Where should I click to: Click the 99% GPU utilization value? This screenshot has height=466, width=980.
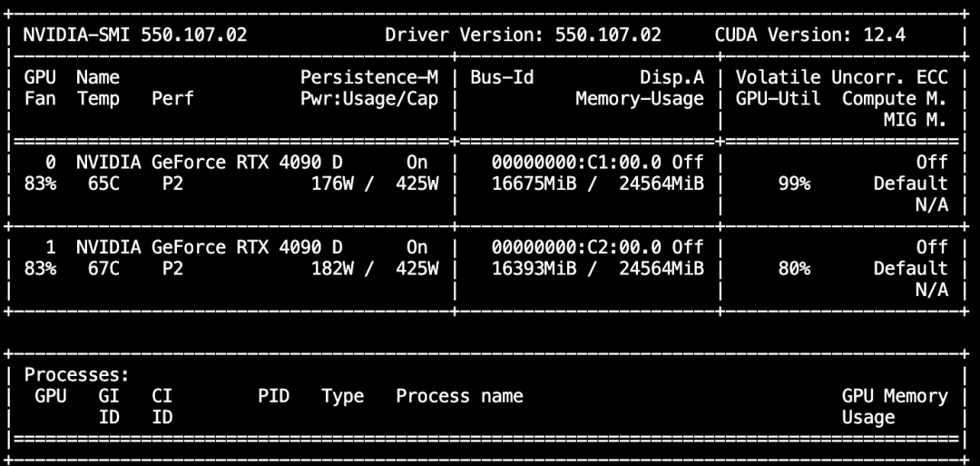pos(794,183)
